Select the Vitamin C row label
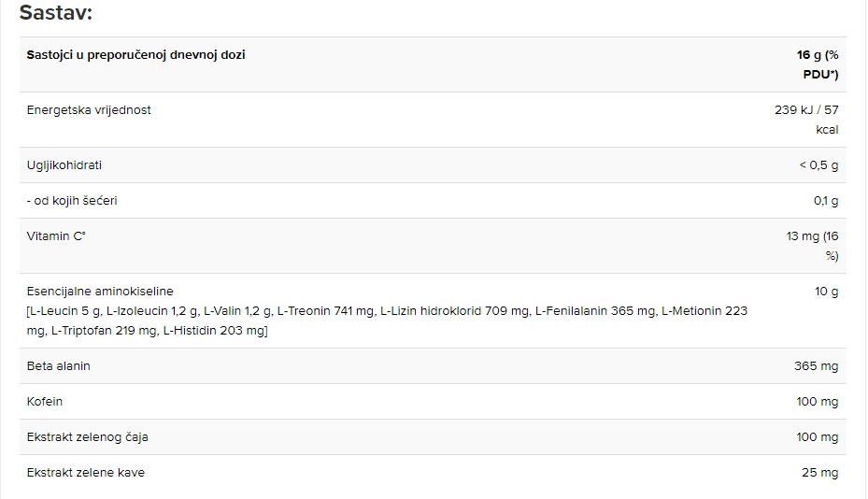868x499 pixels. tap(56, 235)
